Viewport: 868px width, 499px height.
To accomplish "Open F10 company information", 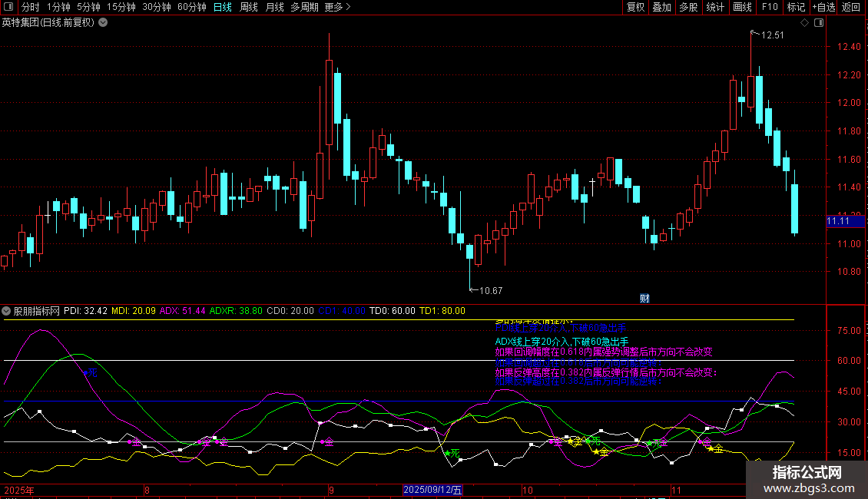I will 769,7.
